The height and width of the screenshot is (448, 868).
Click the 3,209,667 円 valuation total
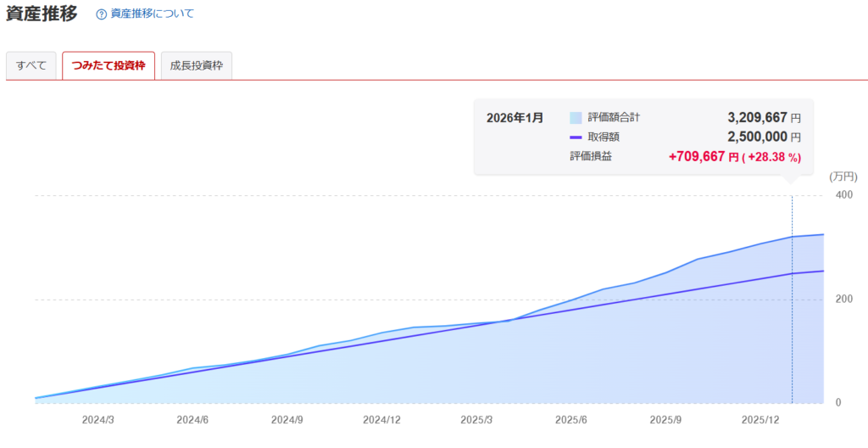click(764, 117)
